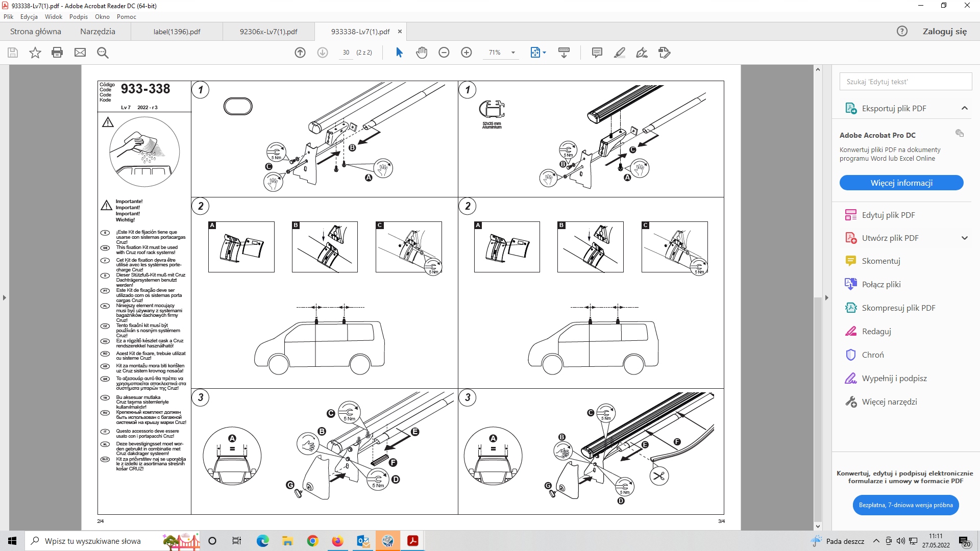Image resolution: width=980 pixels, height=551 pixels.
Task: Select the Highlight text pen tool
Action: (619, 53)
